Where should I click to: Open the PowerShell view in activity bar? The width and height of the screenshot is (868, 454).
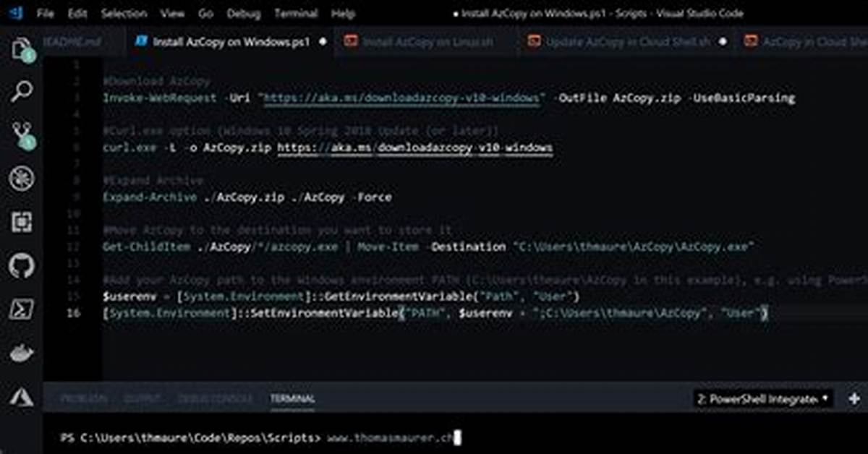tap(21, 309)
